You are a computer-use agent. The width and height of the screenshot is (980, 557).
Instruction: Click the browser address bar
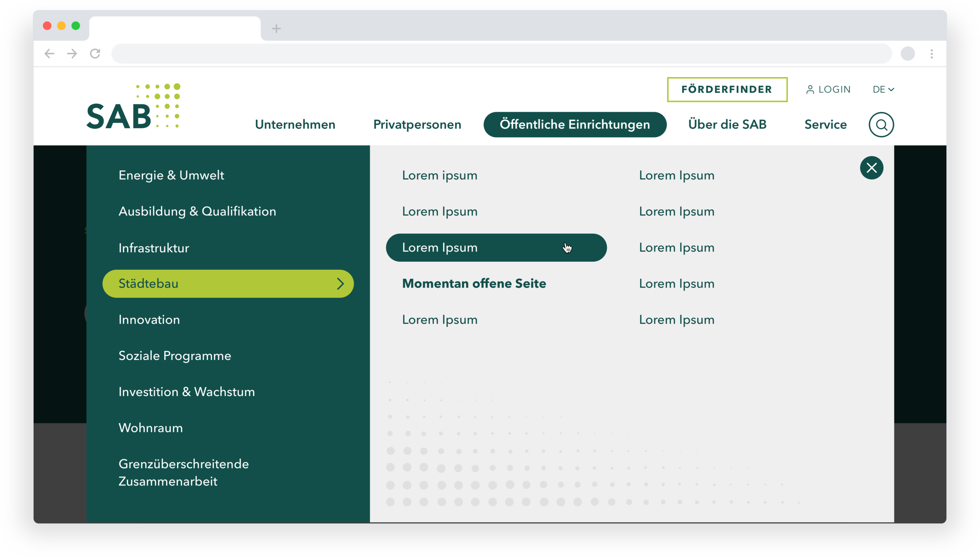point(501,54)
